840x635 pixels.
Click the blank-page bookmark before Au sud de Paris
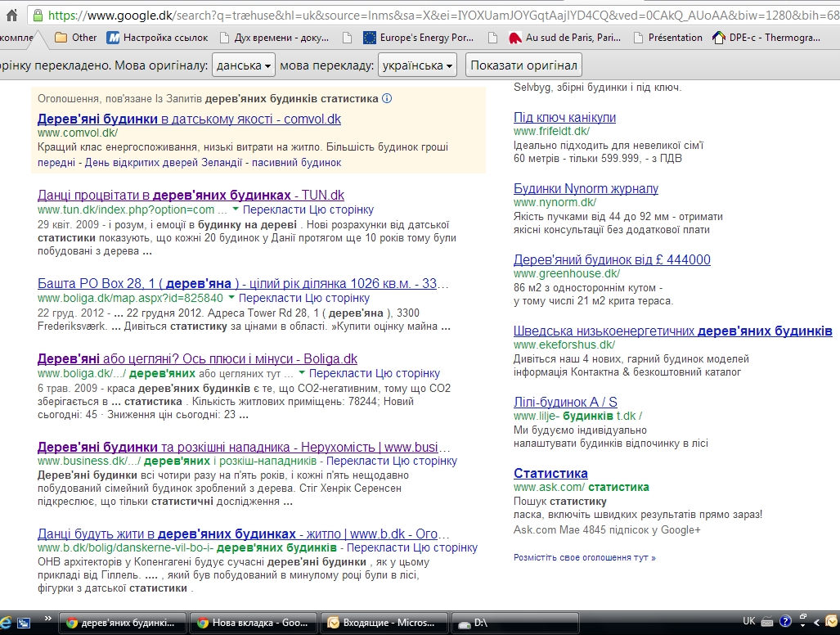[x=493, y=38]
